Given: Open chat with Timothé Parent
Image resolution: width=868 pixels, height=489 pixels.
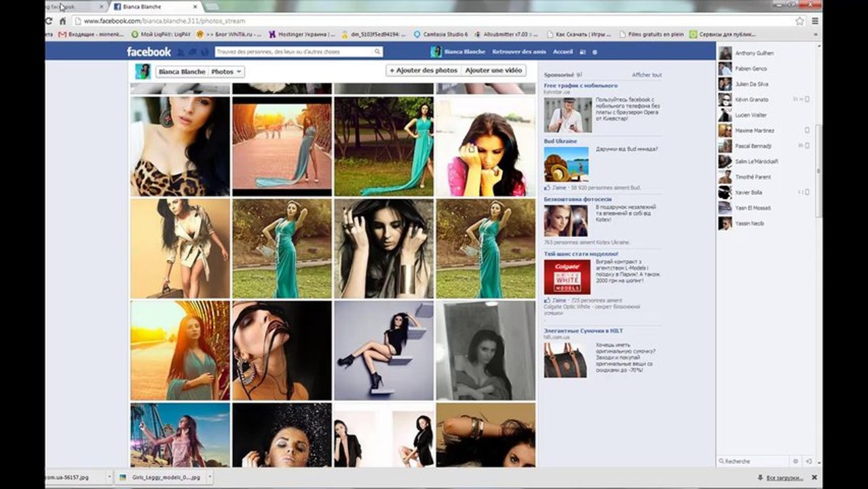Looking at the screenshot, I should point(766,177).
